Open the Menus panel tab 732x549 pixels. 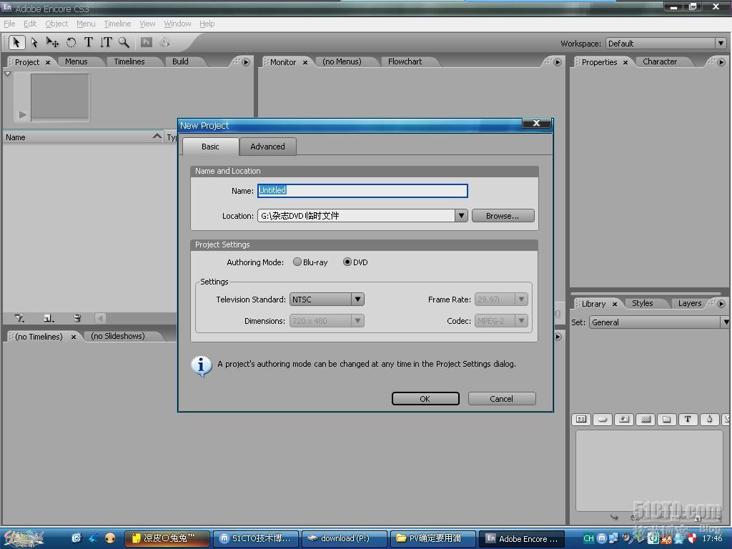pos(76,62)
